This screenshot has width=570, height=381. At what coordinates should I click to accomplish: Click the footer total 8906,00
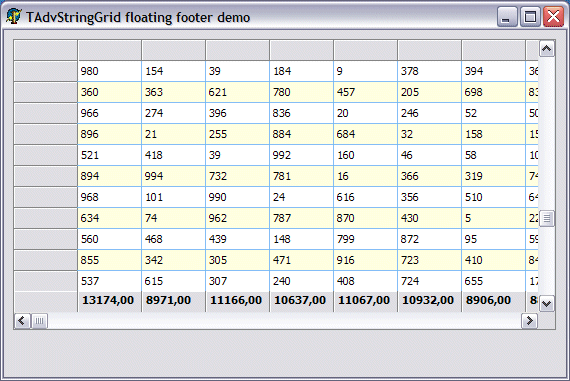tap(493, 301)
